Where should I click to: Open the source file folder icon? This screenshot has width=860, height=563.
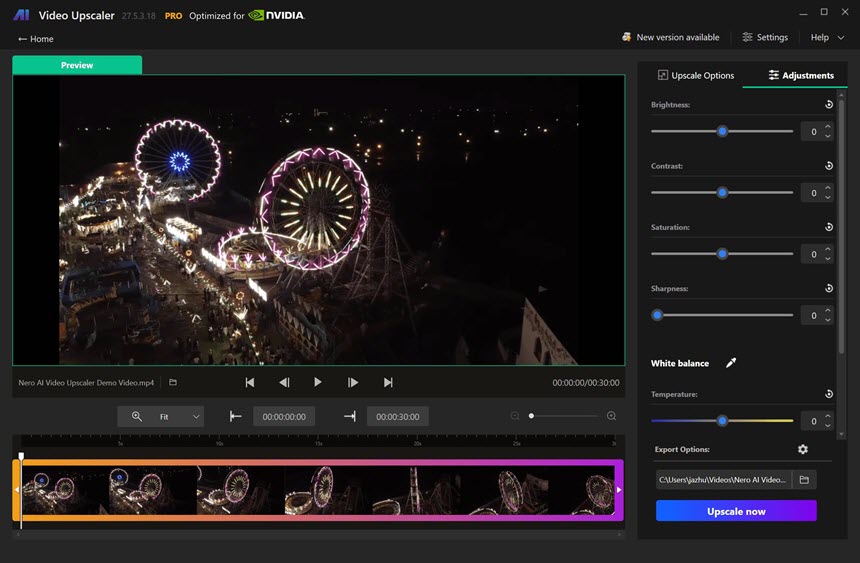pyautogui.click(x=173, y=382)
